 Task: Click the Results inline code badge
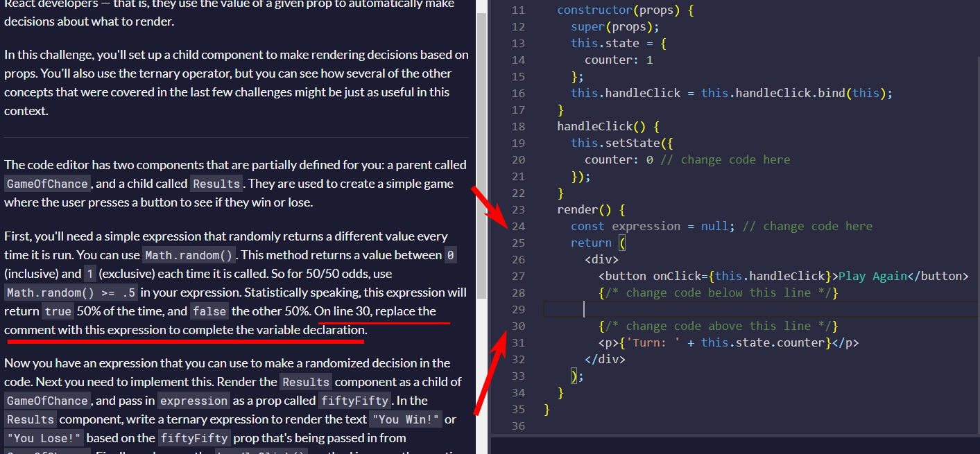(216, 183)
